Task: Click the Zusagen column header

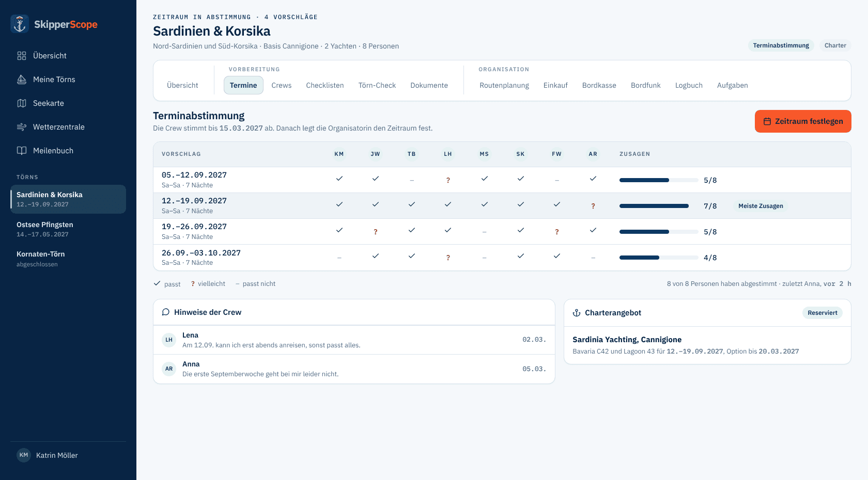Action: 635,154
